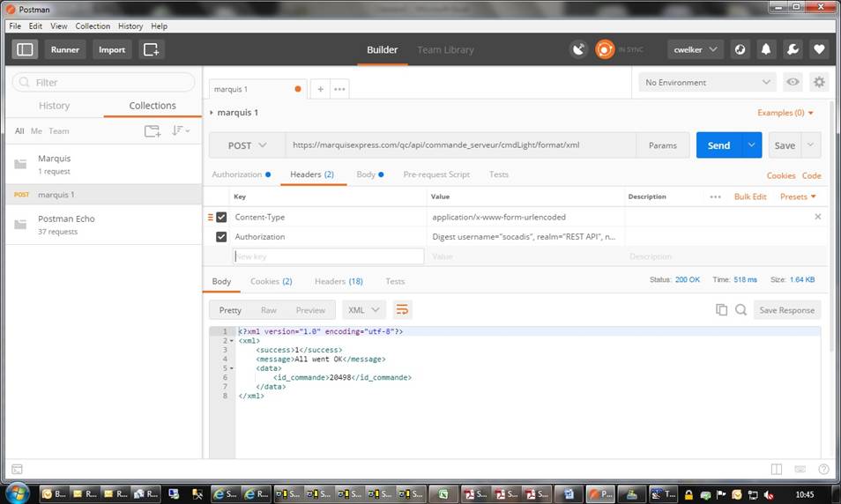Remove the Content-Type header row
The height and width of the screenshot is (504, 841).
click(x=817, y=217)
